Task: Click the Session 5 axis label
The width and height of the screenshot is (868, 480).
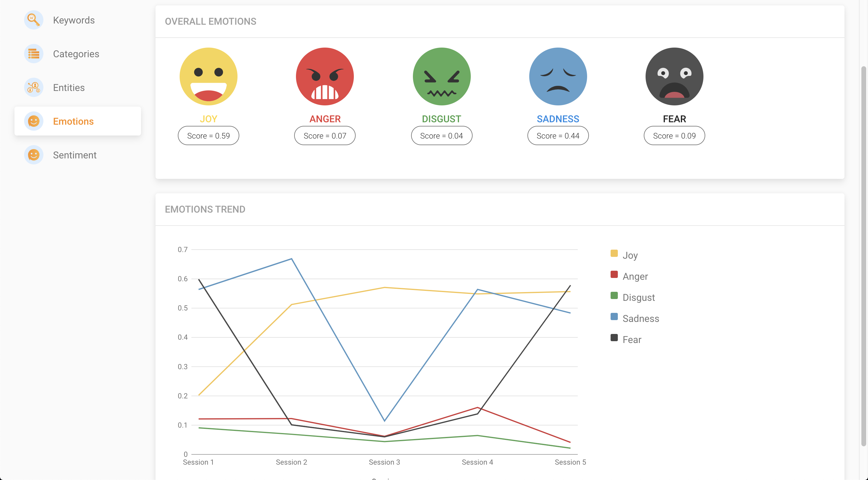Action: [571, 462]
